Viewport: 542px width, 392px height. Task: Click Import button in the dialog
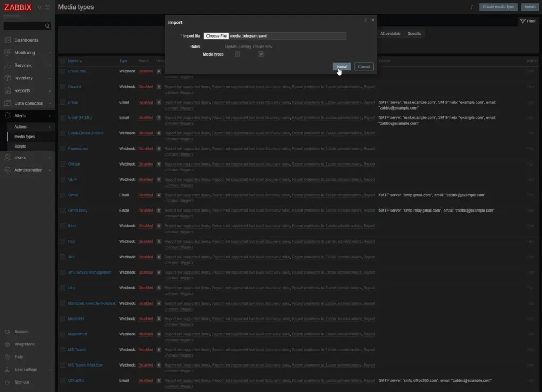tap(342, 66)
